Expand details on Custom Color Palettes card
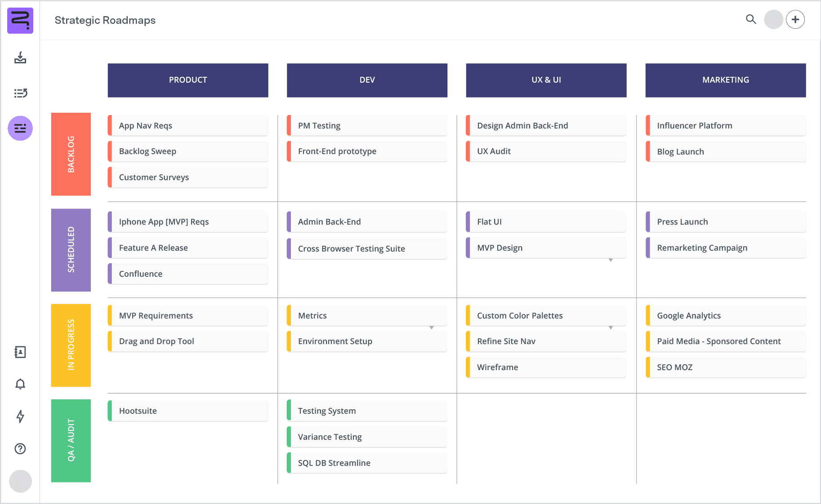Viewport: 821px width, 504px height. click(x=611, y=328)
